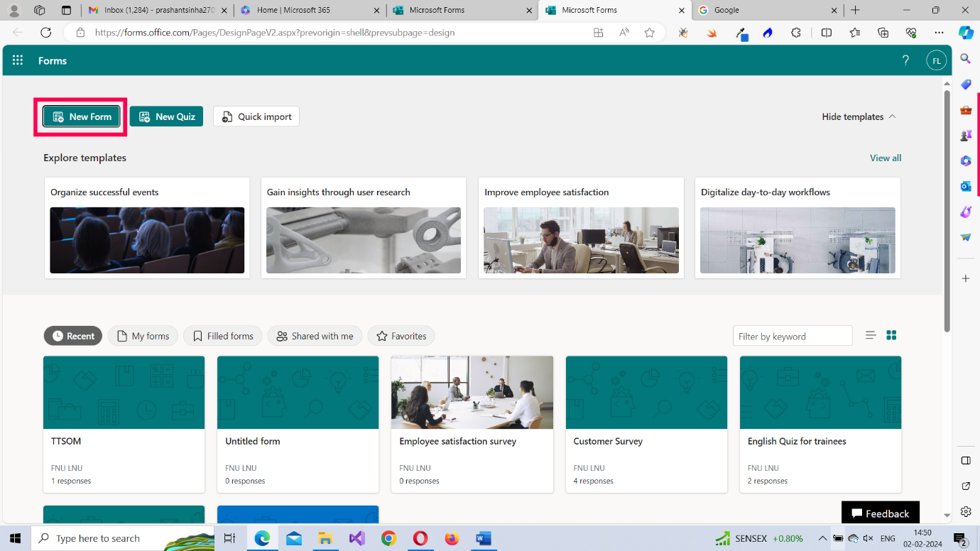The height and width of the screenshot is (551, 980).
Task: Switch to list view layout icon
Action: [x=871, y=335]
